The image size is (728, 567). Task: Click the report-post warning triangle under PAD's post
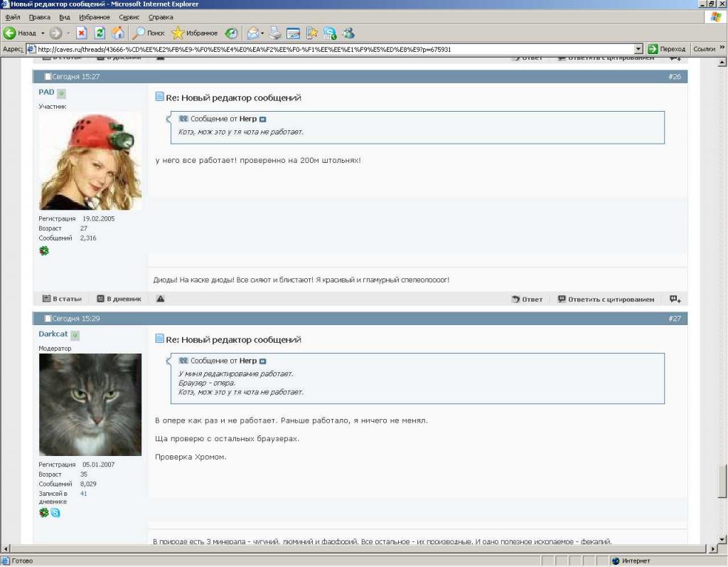click(x=160, y=299)
